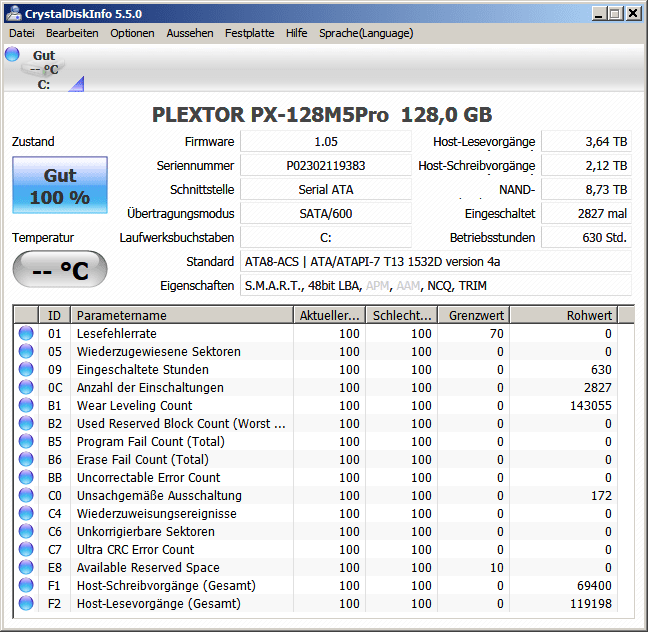Click the PLEXTOR PX-128M5Pro drive title
Image resolution: width=648 pixels, height=632 pixels.
click(322, 114)
